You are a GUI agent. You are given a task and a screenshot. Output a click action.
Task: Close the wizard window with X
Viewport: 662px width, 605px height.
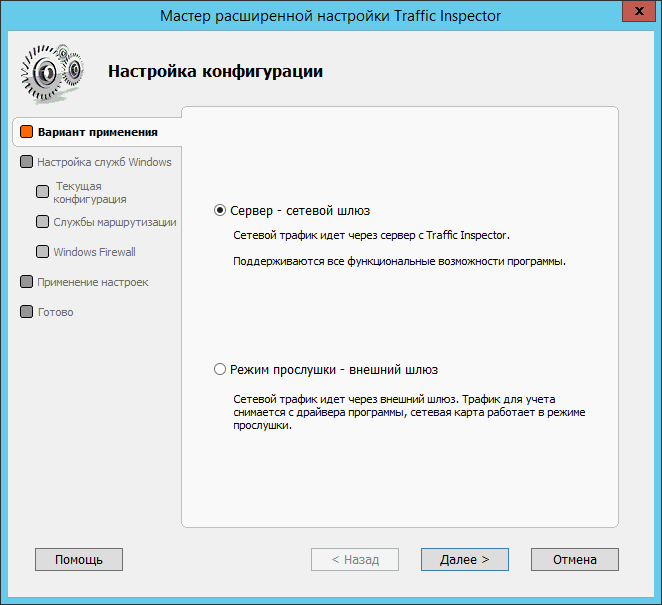639,11
